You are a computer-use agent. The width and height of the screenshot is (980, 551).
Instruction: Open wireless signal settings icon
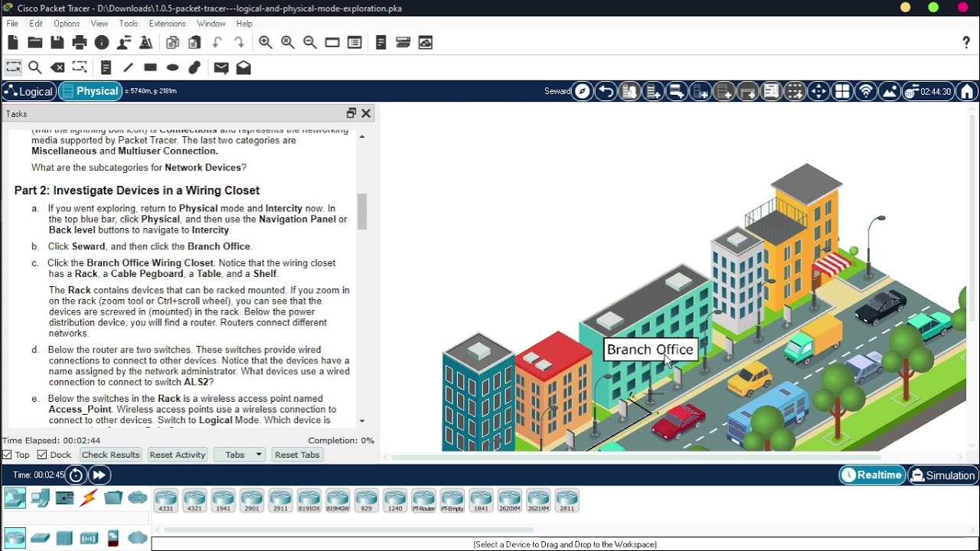866,92
